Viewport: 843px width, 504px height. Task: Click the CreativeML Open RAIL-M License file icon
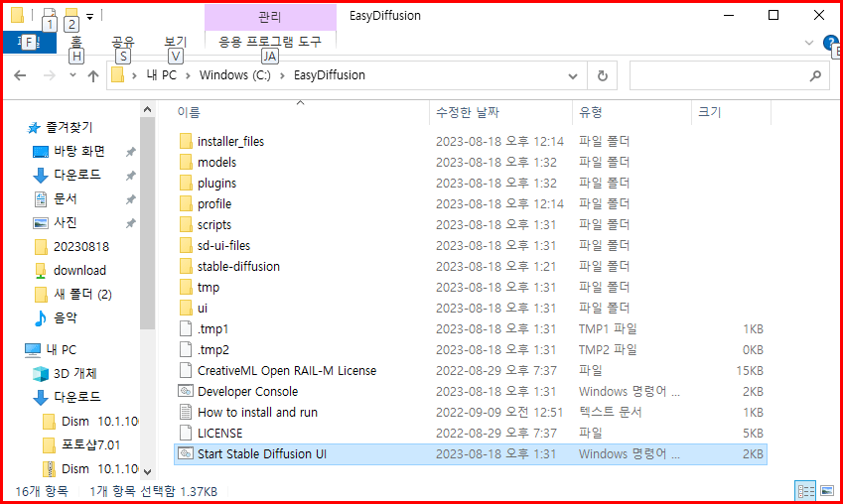[186, 370]
